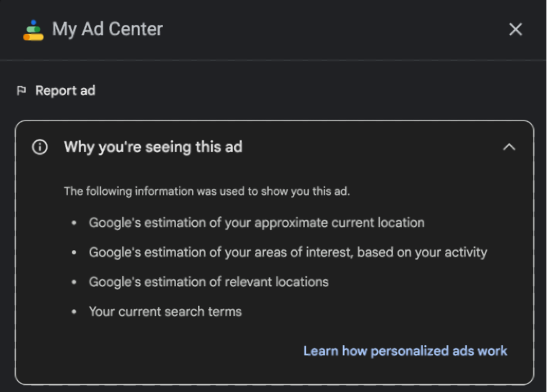The image size is (547, 392).
Task: Click the divider line below the header
Action: click(273, 60)
